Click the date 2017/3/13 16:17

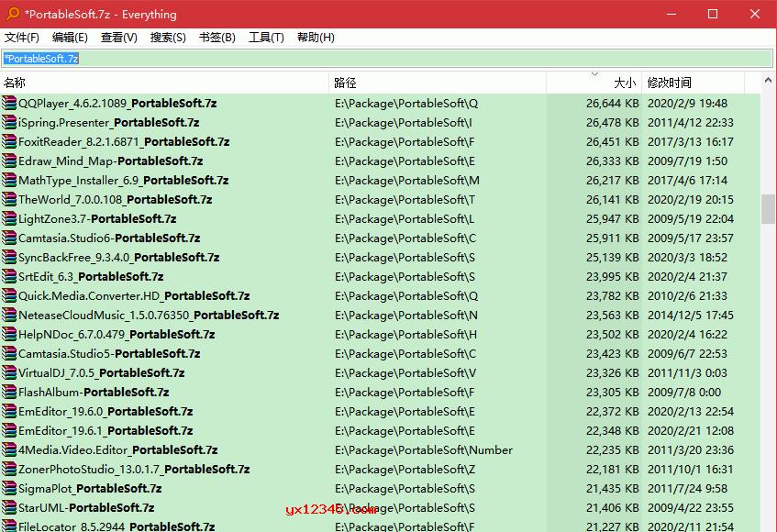(690, 141)
